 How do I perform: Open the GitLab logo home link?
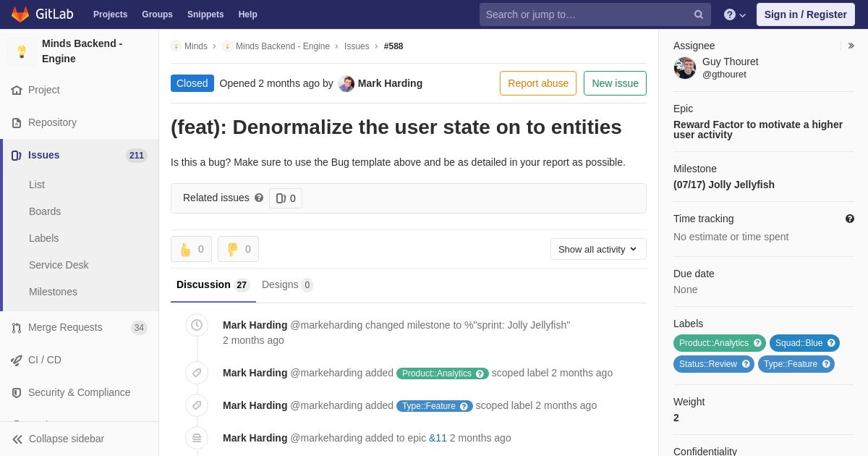tap(42, 14)
